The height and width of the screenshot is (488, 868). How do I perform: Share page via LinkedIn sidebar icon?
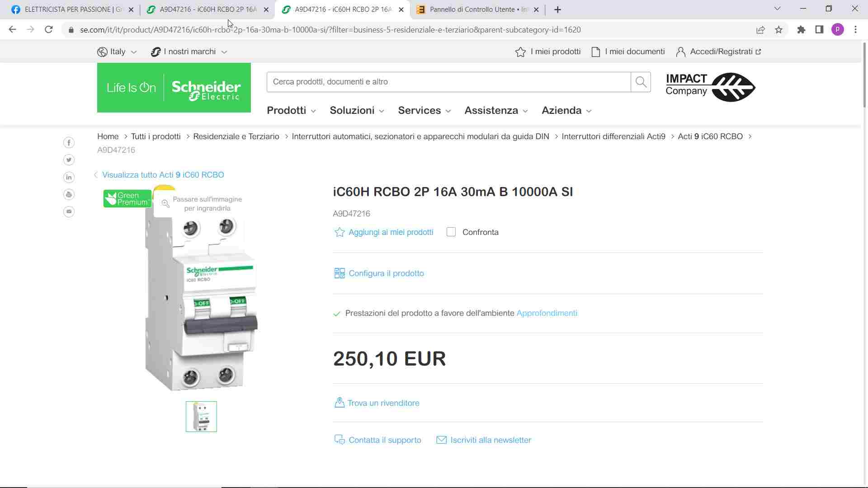point(69,177)
